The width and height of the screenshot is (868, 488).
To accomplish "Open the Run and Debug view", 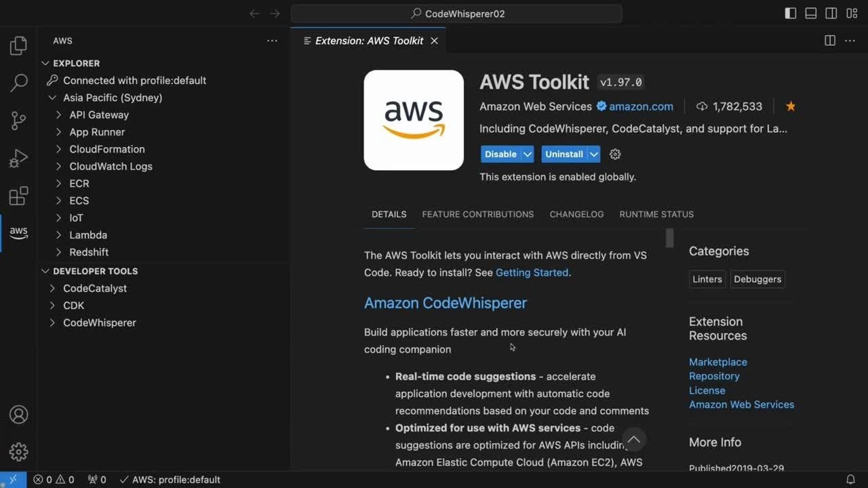I will tap(18, 159).
